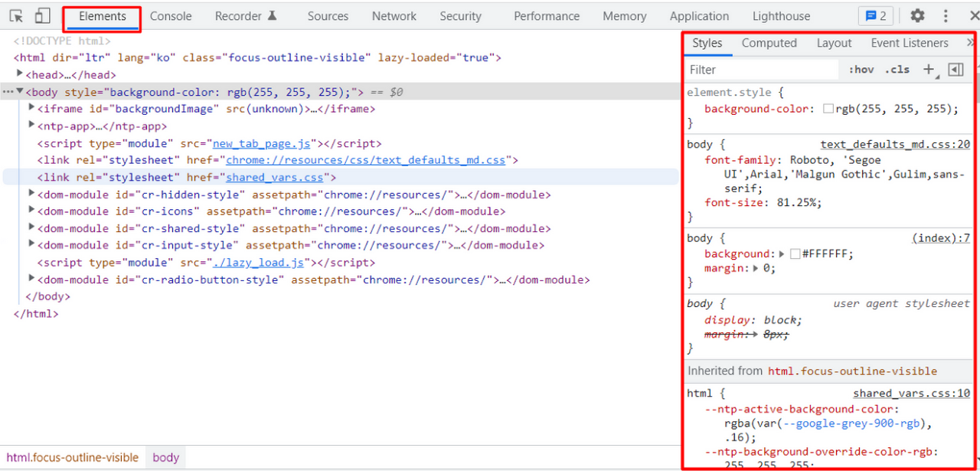
Task: Open the (index):7 source link
Action: pos(941,238)
